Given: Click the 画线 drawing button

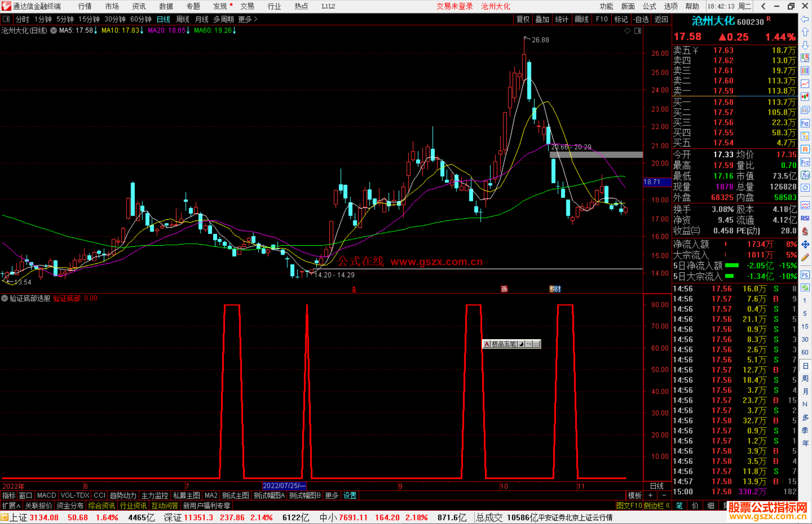Looking at the screenshot, I should pyautogui.click(x=581, y=19).
